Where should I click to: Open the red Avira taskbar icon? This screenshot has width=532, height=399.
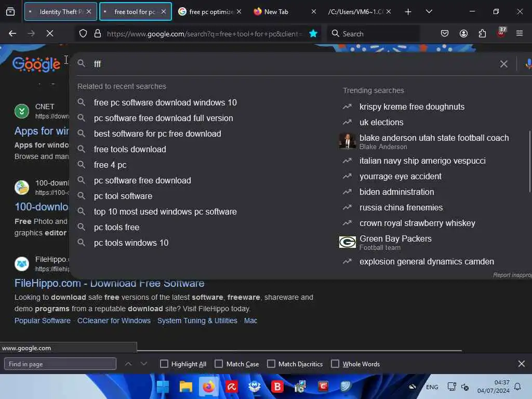(231, 387)
